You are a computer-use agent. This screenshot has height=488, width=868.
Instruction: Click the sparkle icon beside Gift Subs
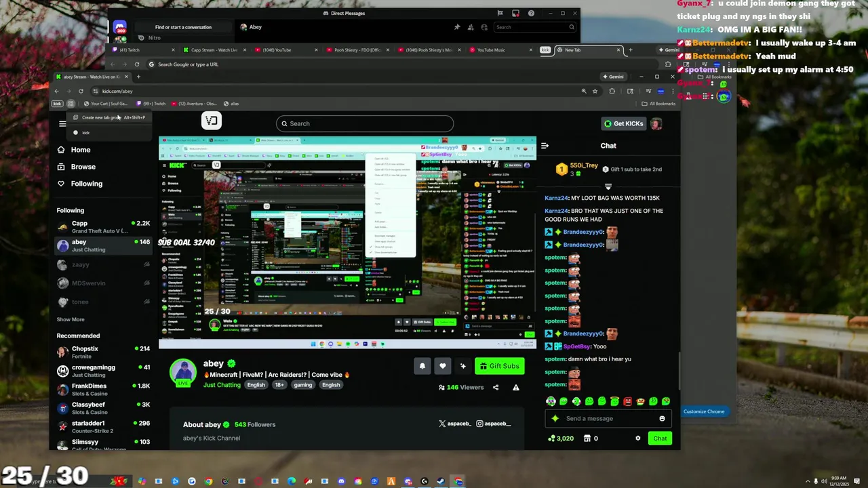[462, 366]
